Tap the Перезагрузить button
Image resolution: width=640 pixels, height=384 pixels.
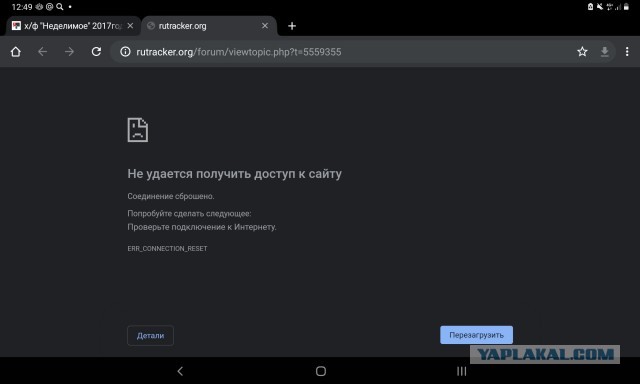click(476, 335)
